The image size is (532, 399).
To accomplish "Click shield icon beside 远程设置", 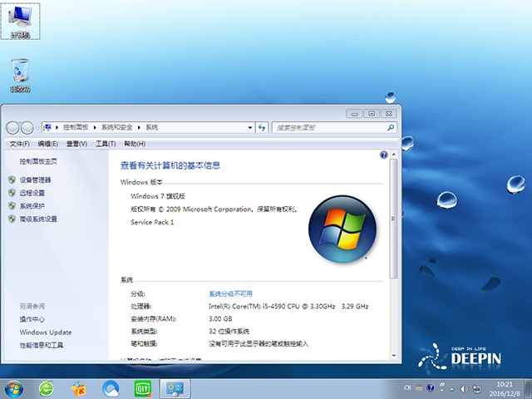I will click(x=12, y=193).
